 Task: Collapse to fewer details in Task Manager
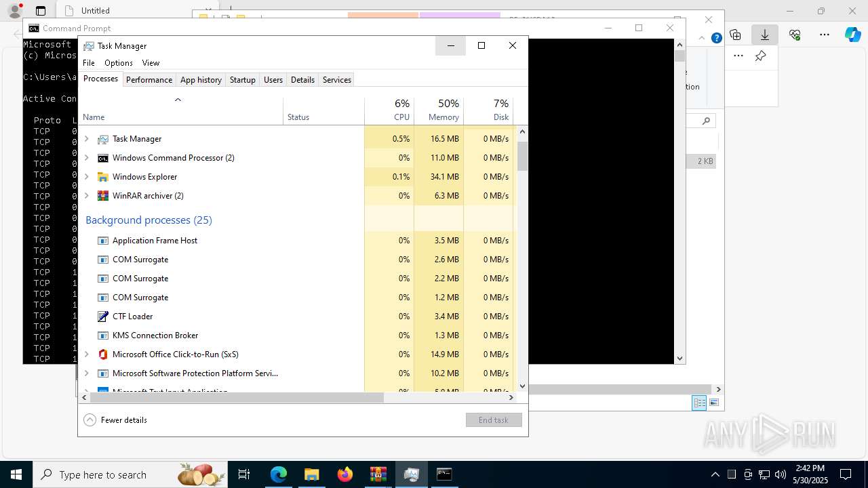tap(115, 420)
